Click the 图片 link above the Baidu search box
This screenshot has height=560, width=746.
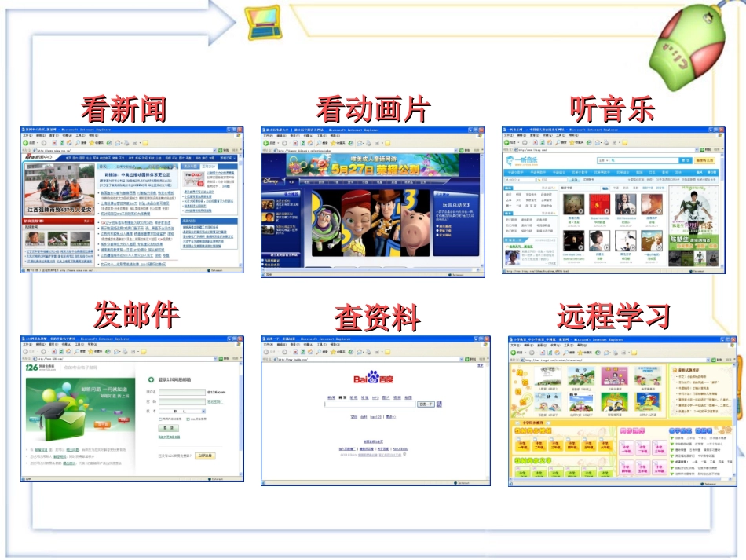386,397
